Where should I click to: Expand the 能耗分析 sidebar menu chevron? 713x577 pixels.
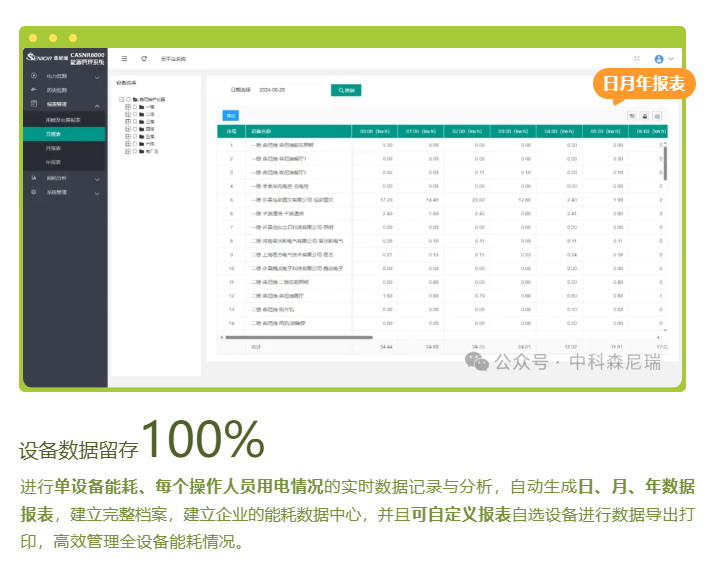pyautogui.click(x=97, y=179)
